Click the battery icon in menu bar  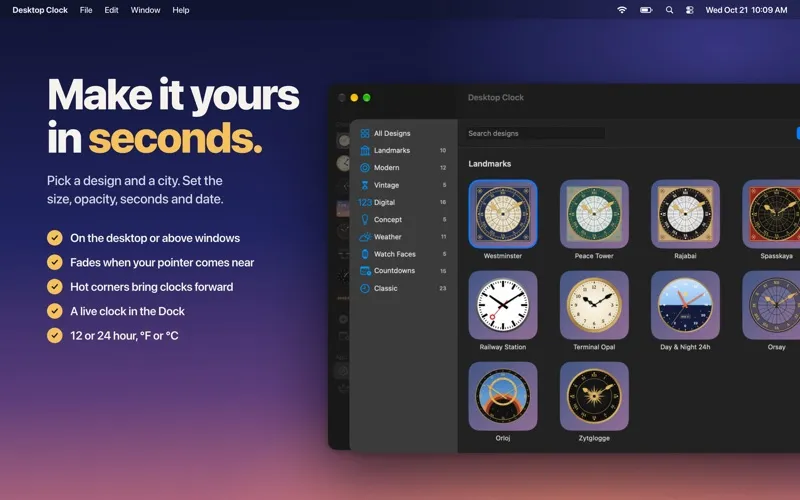[x=646, y=10]
